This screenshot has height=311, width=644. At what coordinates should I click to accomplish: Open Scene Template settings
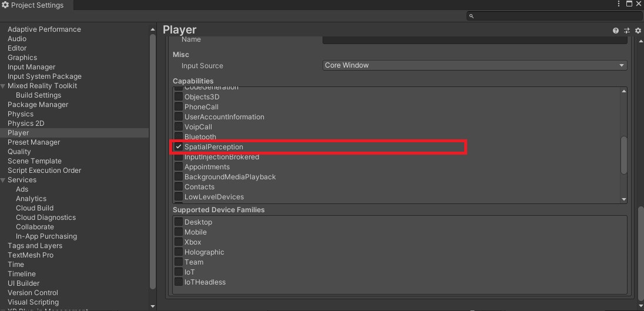[35, 161]
